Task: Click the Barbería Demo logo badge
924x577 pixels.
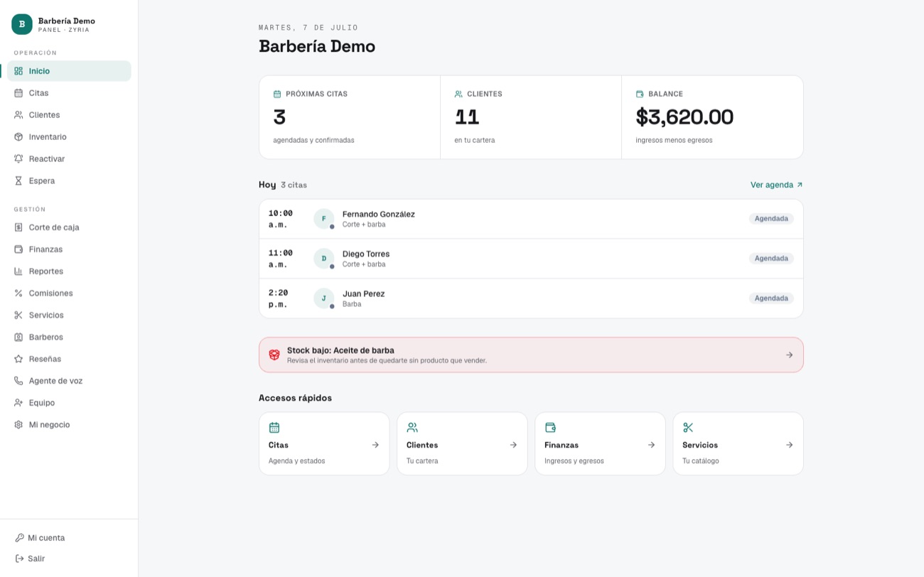Action: point(22,24)
